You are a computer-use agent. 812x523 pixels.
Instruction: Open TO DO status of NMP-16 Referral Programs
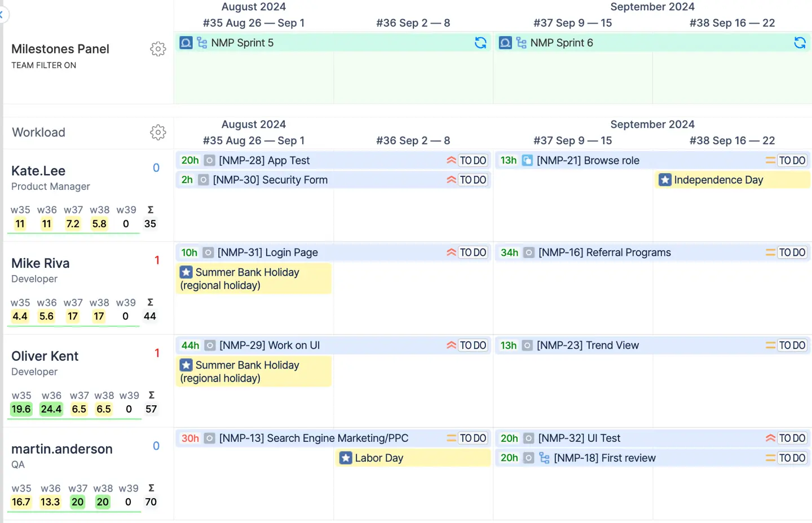coord(792,252)
